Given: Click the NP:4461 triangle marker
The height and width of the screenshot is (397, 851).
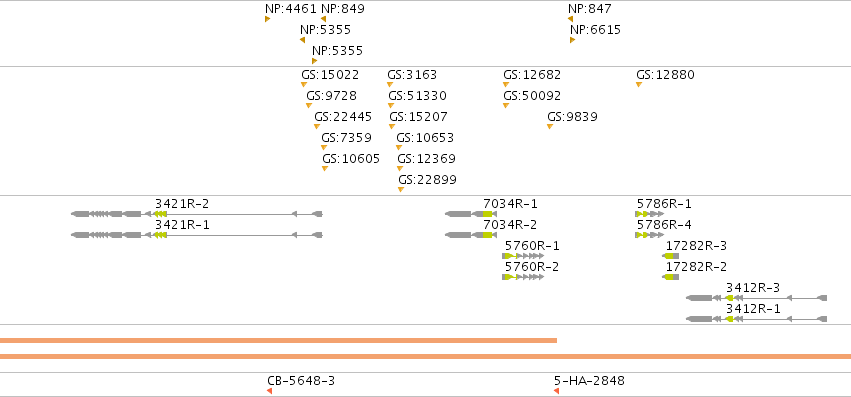Looking at the screenshot, I should [x=268, y=19].
